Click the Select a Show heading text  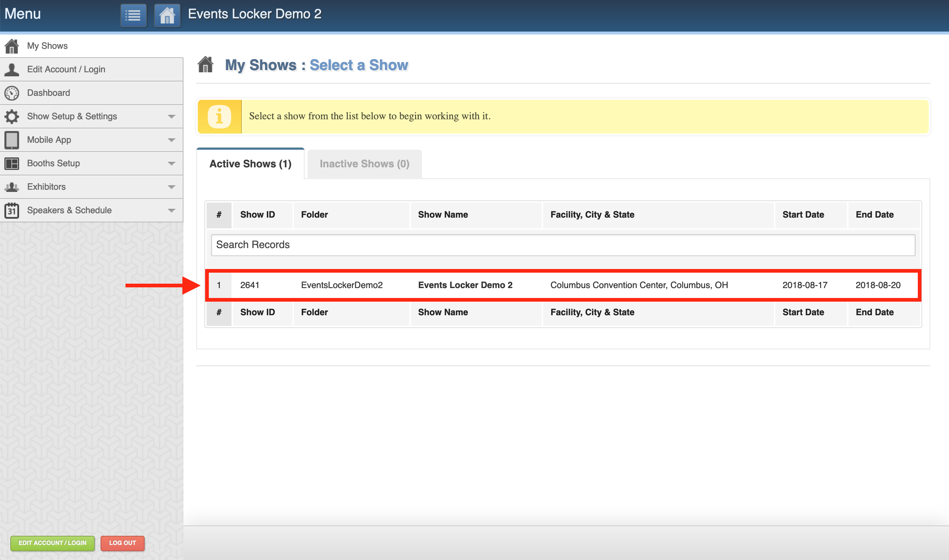coord(359,65)
